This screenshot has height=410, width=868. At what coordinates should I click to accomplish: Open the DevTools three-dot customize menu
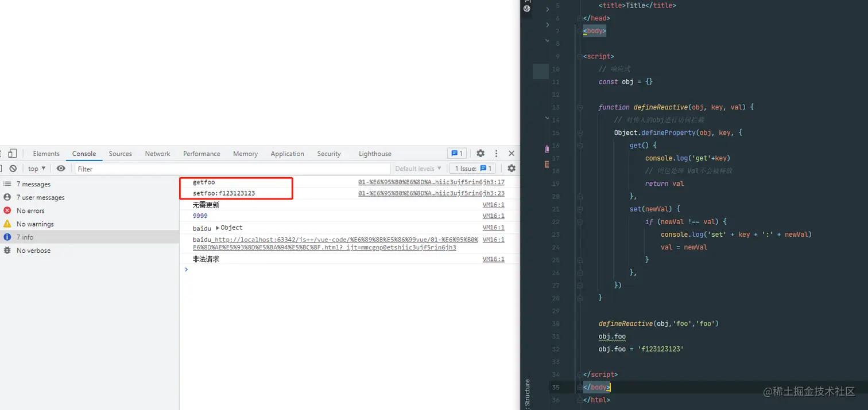click(x=496, y=153)
